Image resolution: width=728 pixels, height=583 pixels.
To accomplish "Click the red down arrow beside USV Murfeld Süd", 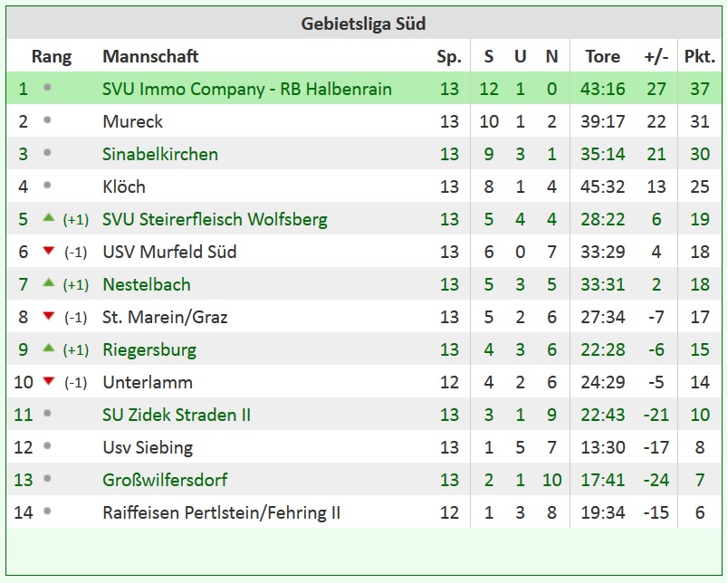I will point(49,251).
